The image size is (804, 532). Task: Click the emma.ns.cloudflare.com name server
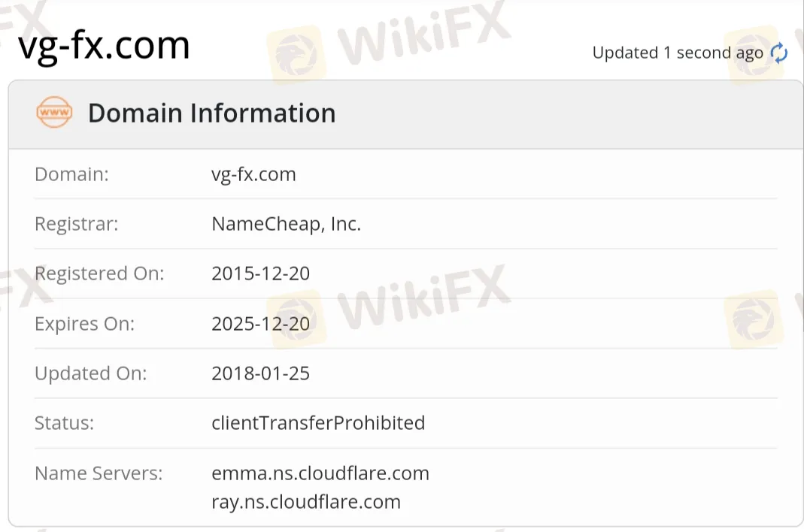pos(320,473)
